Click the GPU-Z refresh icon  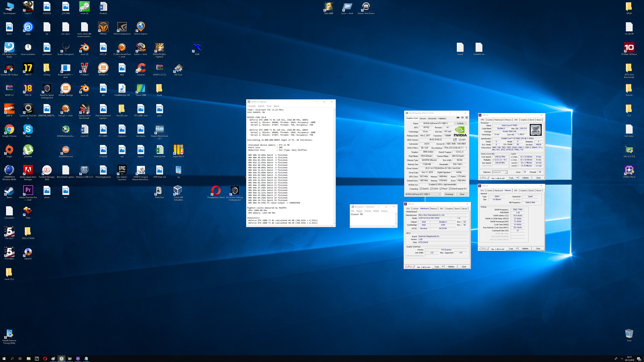tap(462, 117)
